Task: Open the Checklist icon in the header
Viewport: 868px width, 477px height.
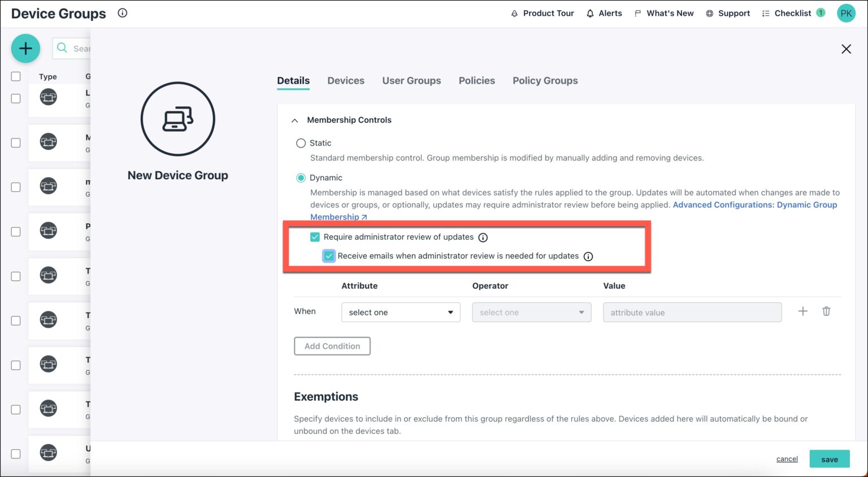Action: point(765,13)
